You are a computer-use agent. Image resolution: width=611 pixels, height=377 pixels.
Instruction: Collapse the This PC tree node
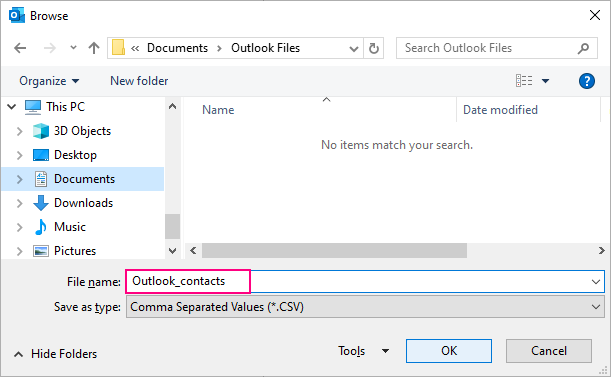pos(12,106)
